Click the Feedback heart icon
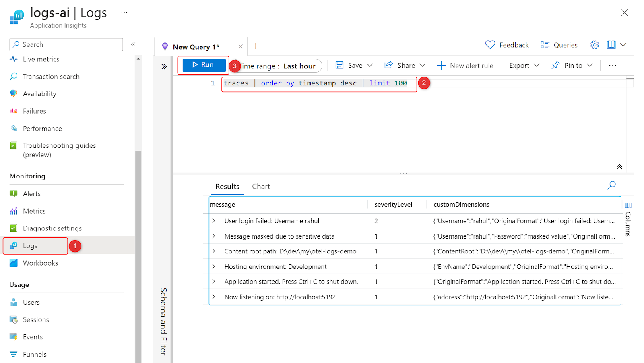Viewport: 644px width, 363px height. pyautogui.click(x=490, y=45)
